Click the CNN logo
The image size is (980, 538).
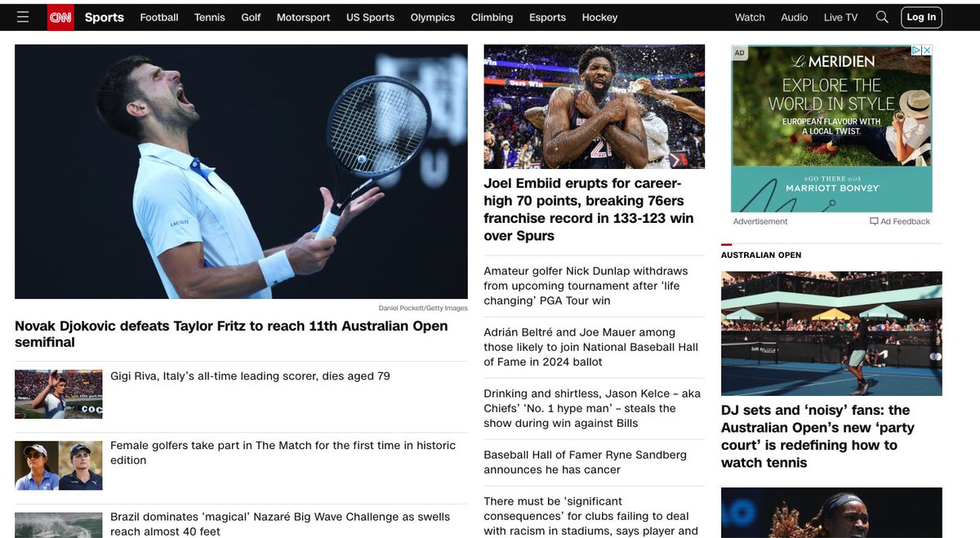click(60, 17)
